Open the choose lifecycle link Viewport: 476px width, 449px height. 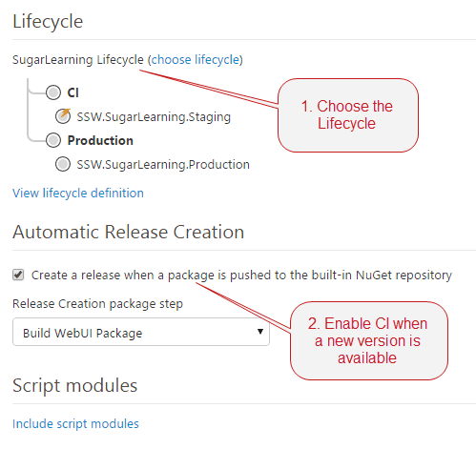(196, 60)
